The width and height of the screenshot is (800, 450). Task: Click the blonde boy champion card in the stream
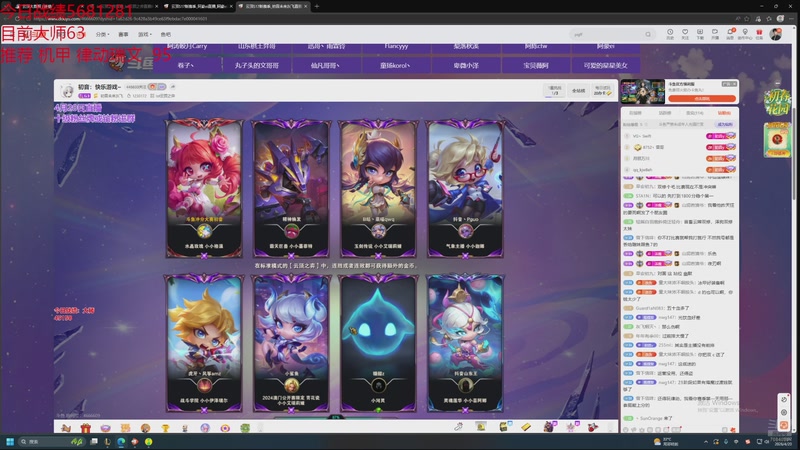coord(204,343)
